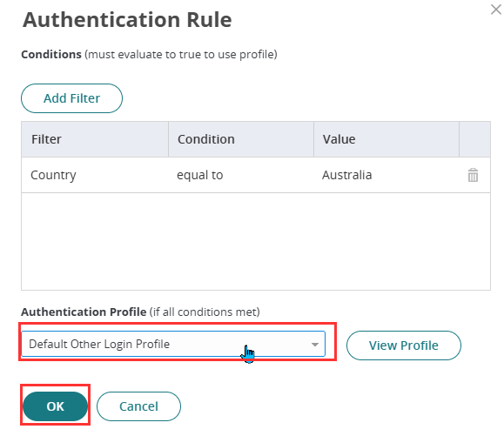The image size is (504, 436).
Task: Click the Authentication Profile label
Action: tap(84, 312)
